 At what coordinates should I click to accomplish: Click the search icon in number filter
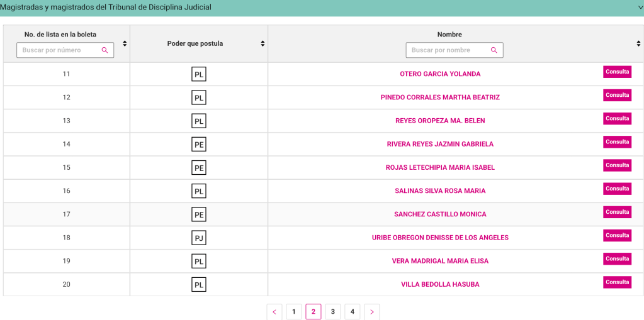[105, 50]
